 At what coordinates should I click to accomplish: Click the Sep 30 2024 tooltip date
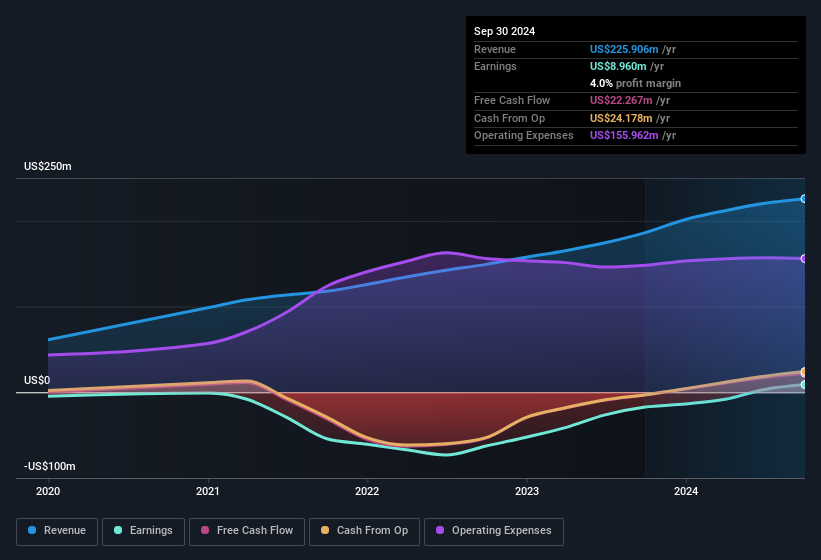504,31
